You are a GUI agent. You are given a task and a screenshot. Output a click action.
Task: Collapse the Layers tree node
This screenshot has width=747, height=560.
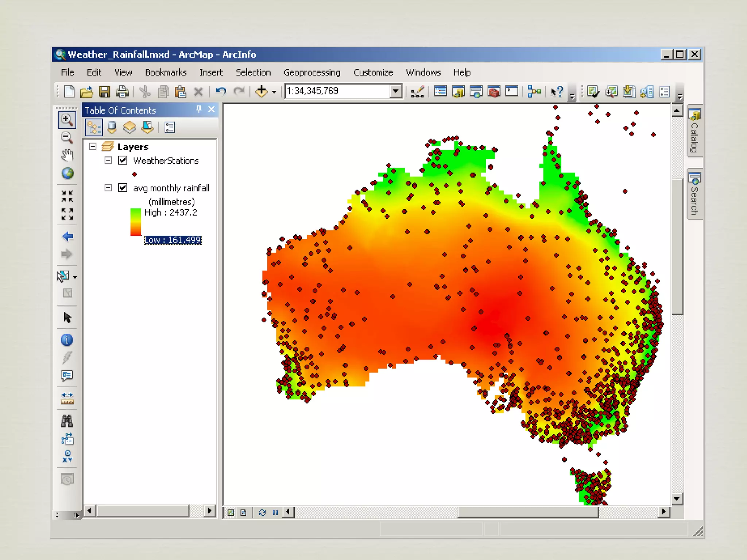click(x=93, y=147)
